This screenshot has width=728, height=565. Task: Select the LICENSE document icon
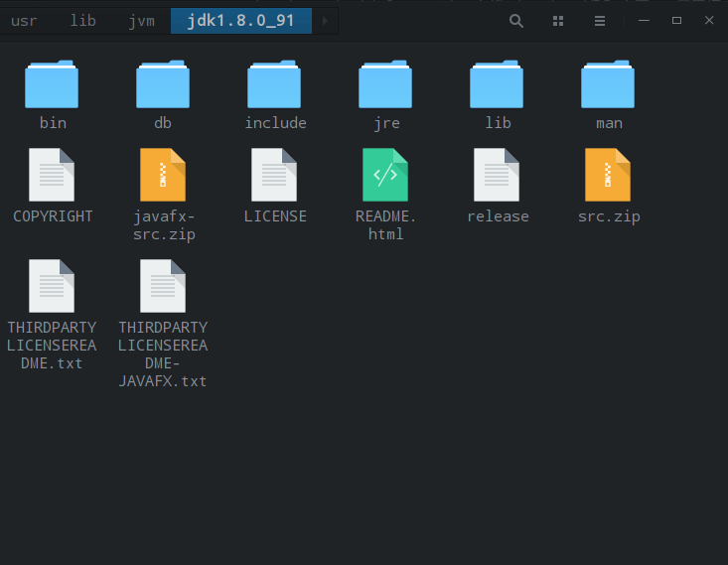[274, 175]
